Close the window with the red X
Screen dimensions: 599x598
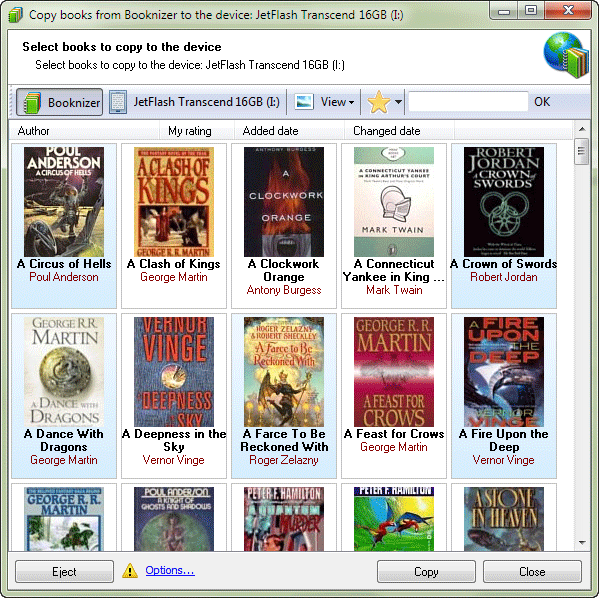pyautogui.click(x=568, y=11)
